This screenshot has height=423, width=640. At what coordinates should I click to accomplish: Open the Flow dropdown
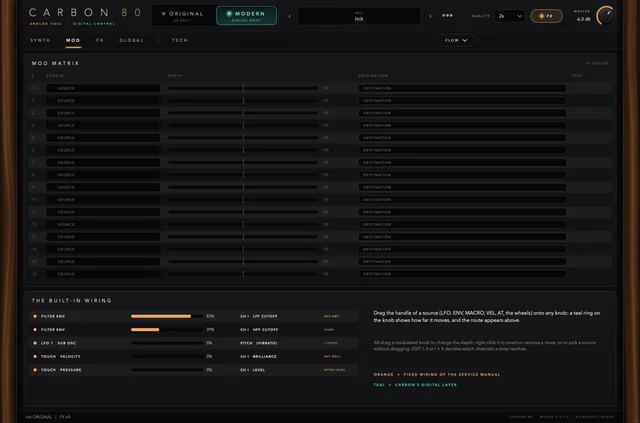456,40
